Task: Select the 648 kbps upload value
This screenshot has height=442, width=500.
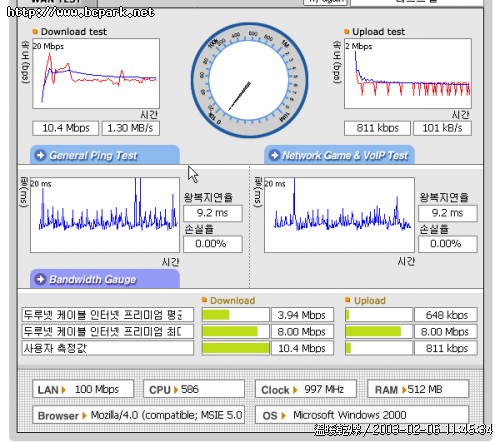Action: coord(446,315)
